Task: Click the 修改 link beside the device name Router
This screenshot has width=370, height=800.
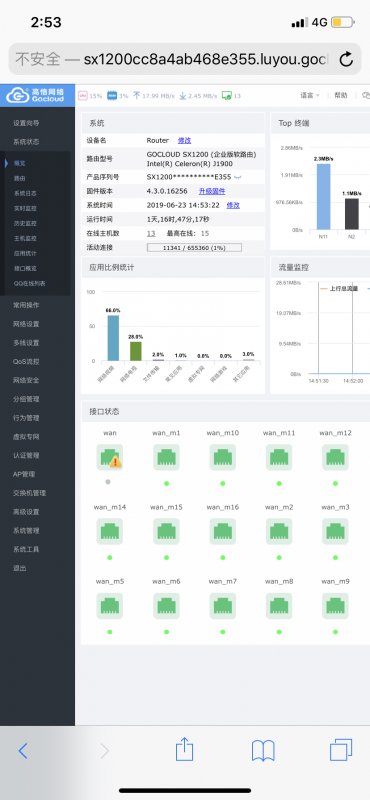Action: pyautogui.click(x=184, y=140)
